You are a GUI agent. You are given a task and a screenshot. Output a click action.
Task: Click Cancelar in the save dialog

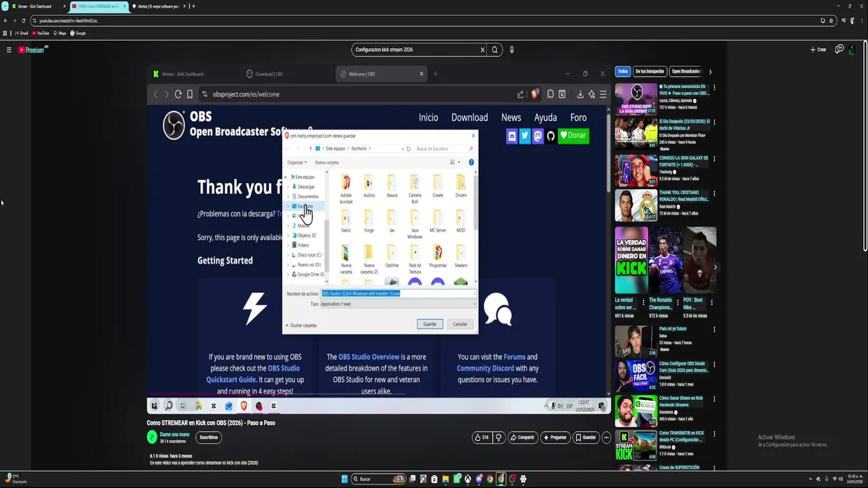pos(460,324)
